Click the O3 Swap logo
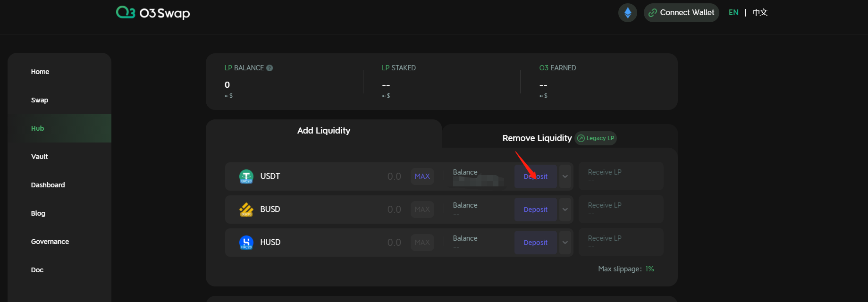868x302 pixels. tap(153, 13)
